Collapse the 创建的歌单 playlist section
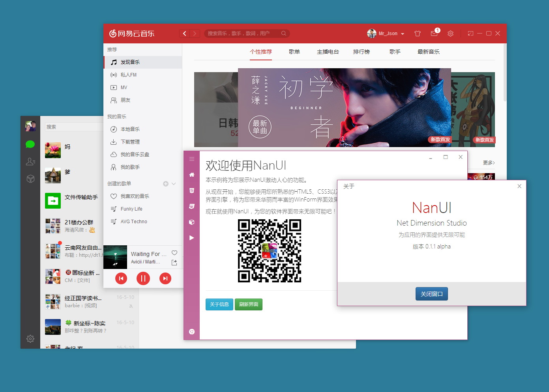This screenshot has width=549, height=392. pyautogui.click(x=174, y=184)
